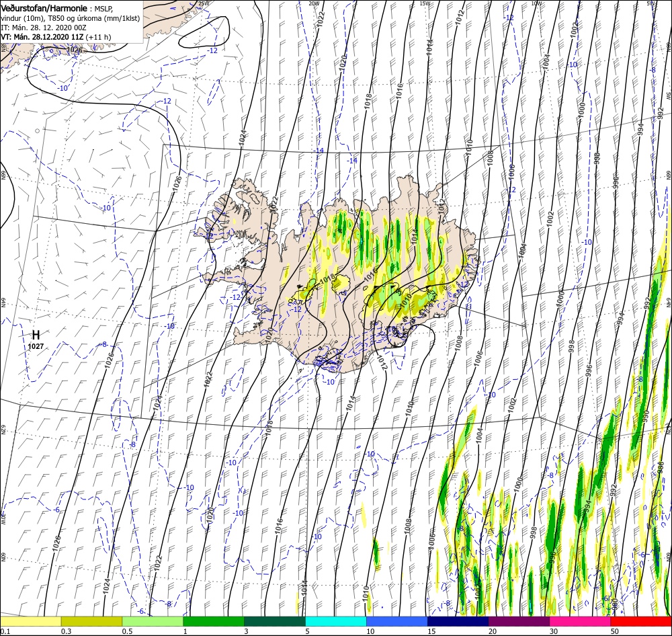Click the 'Veðurstofan/Harmonie' title text

pos(44,8)
